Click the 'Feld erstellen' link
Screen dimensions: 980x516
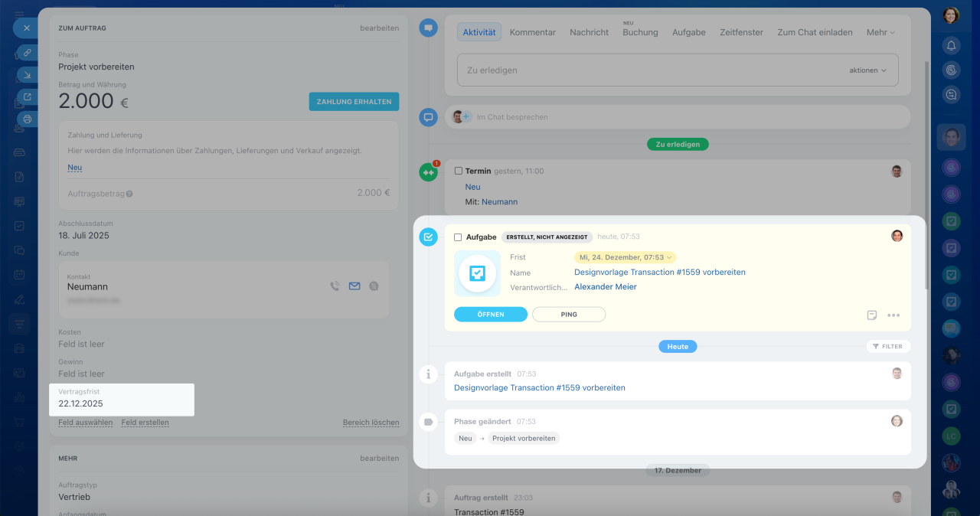pos(145,423)
